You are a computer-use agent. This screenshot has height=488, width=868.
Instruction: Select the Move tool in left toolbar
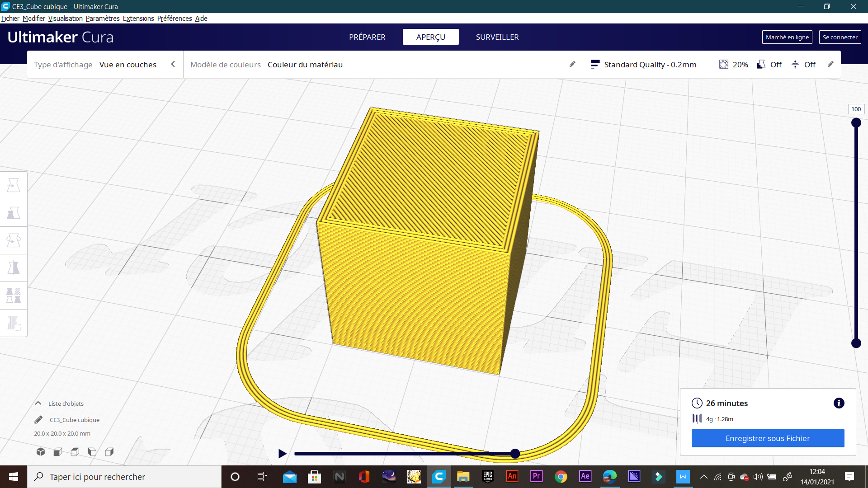[14, 185]
